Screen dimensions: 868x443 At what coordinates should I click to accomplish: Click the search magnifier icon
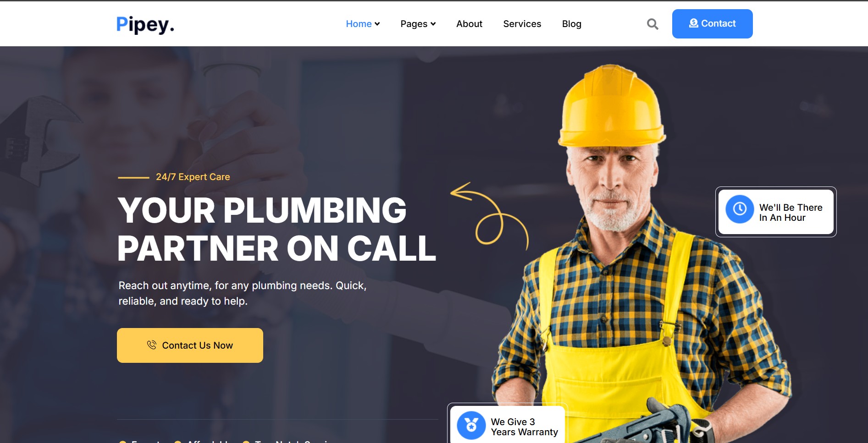[x=652, y=24]
